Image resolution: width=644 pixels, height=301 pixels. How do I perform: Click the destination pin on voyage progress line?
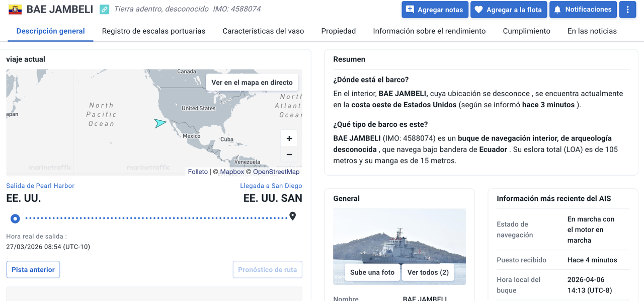pos(292,216)
